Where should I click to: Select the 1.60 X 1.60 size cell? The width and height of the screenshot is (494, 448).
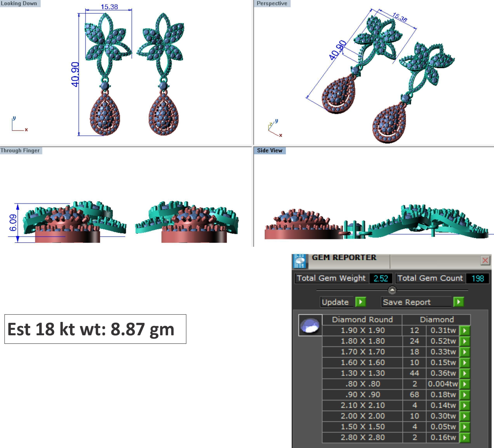pyautogui.click(x=363, y=363)
